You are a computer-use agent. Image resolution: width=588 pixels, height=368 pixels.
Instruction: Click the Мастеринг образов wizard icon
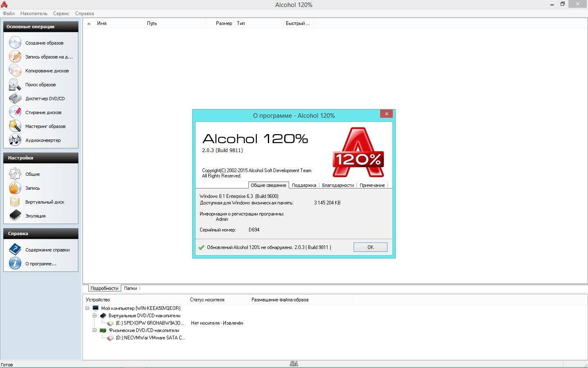(15, 126)
